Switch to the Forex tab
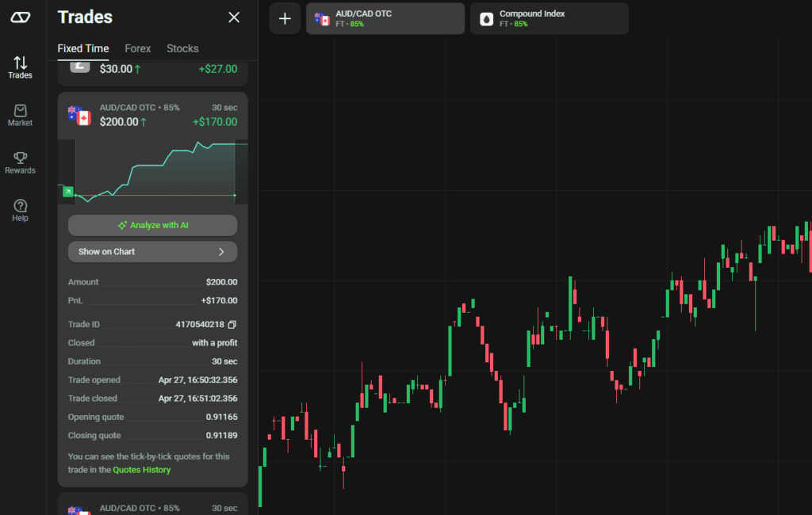 (x=138, y=48)
